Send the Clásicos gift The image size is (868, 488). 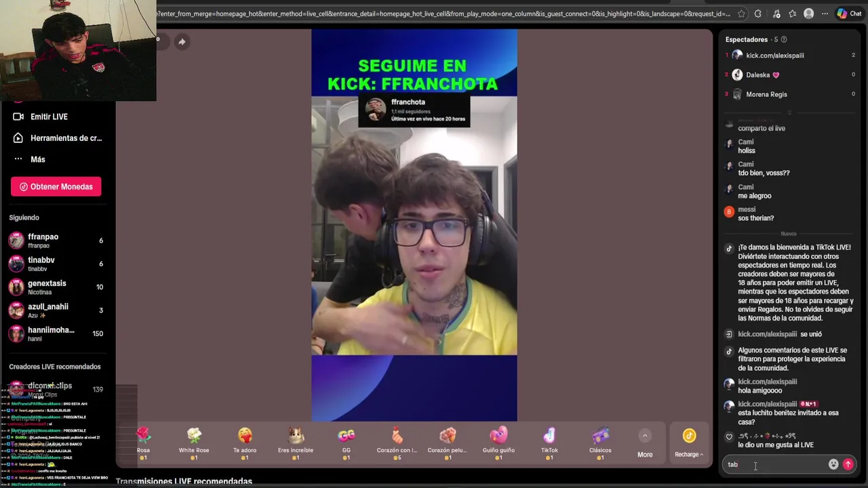[x=600, y=444]
